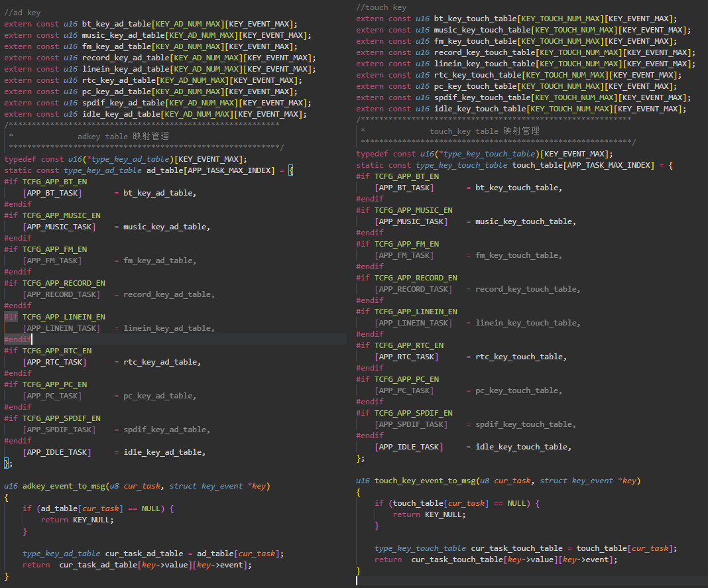Select the adkey_event_to_msg function name
Screen dimensions: 708x588
[63, 486]
